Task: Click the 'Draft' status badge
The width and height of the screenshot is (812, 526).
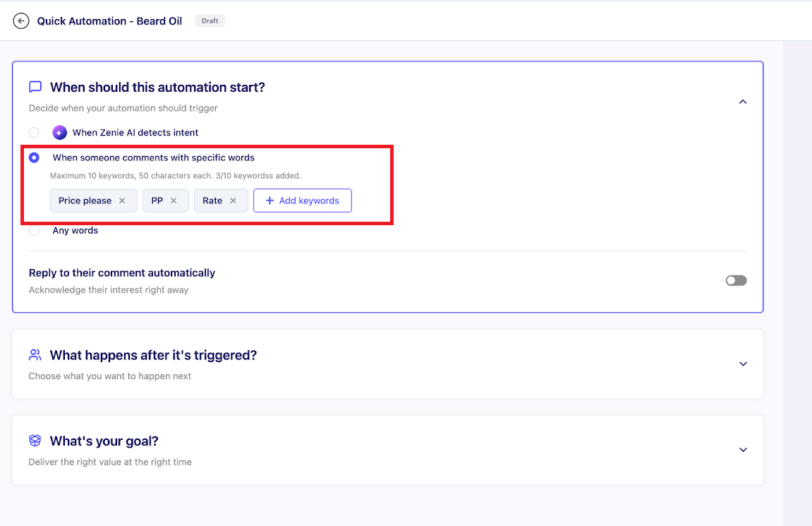Action: pyautogui.click(x=210, y=21)
